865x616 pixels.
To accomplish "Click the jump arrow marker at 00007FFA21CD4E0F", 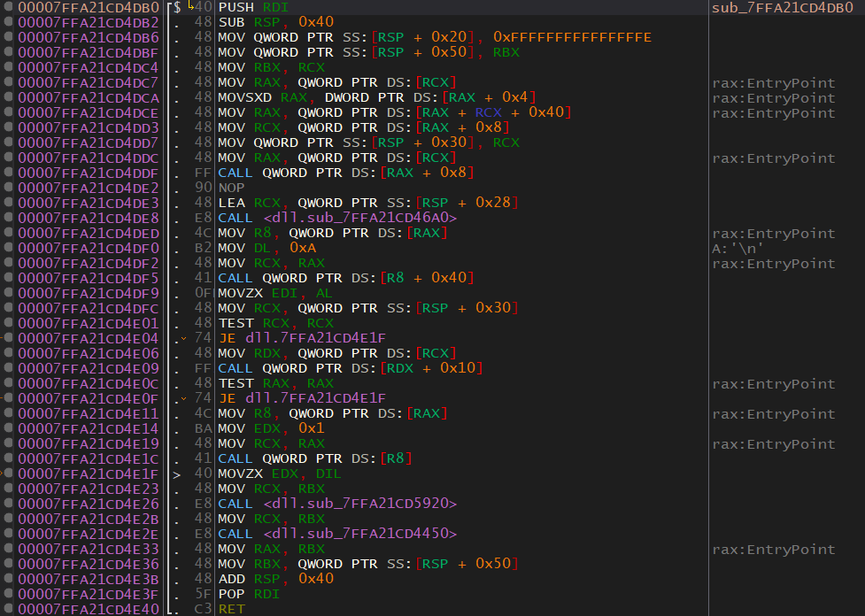I will pyautogui.click(x=183, y=399).
